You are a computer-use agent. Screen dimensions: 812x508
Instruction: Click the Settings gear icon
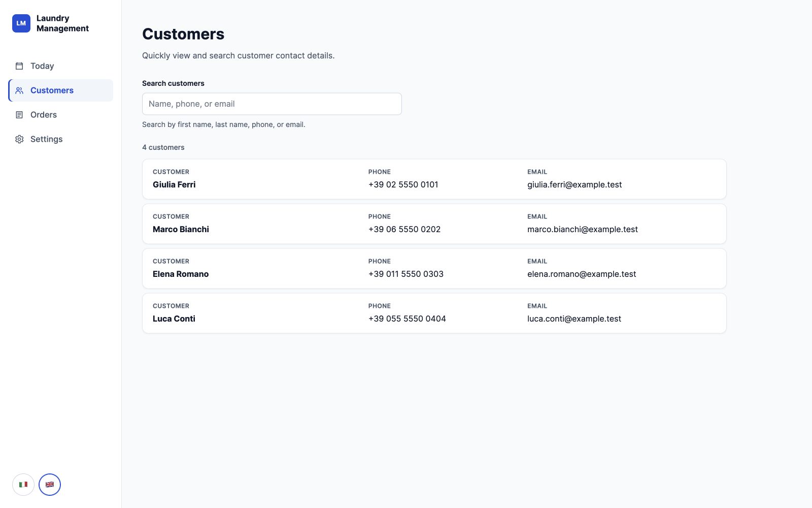(19, 139)
